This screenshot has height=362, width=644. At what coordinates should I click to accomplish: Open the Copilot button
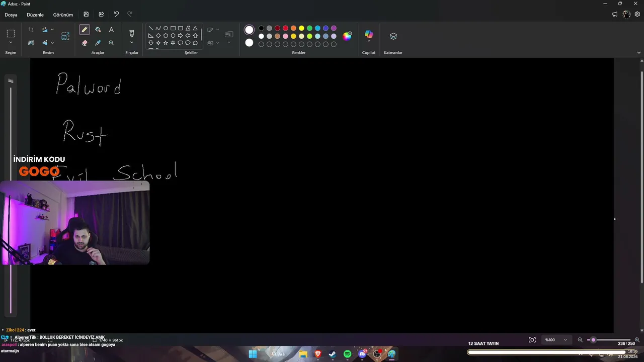coord(369,34)
